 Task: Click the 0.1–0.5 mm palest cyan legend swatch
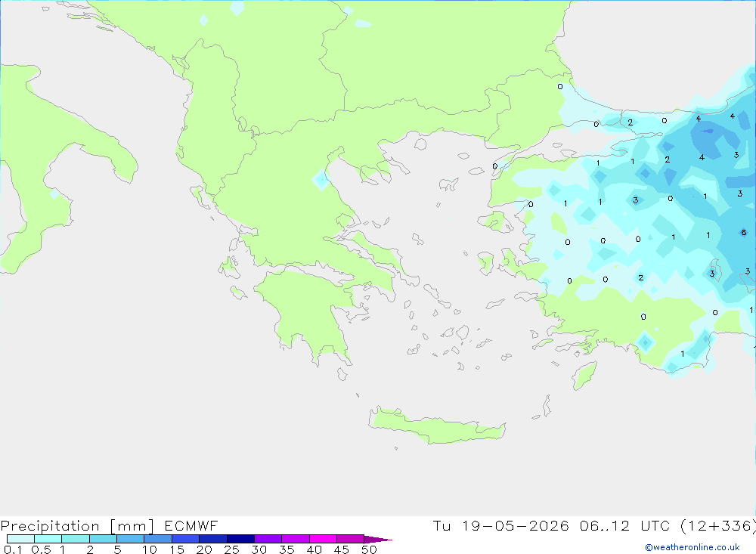pos(20,539)
